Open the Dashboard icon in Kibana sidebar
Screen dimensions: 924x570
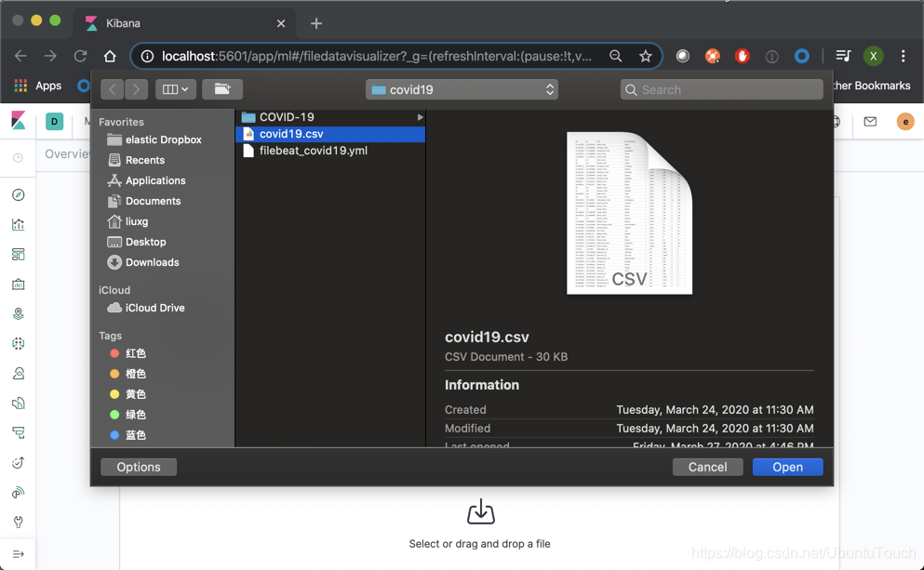click(17, 254)
